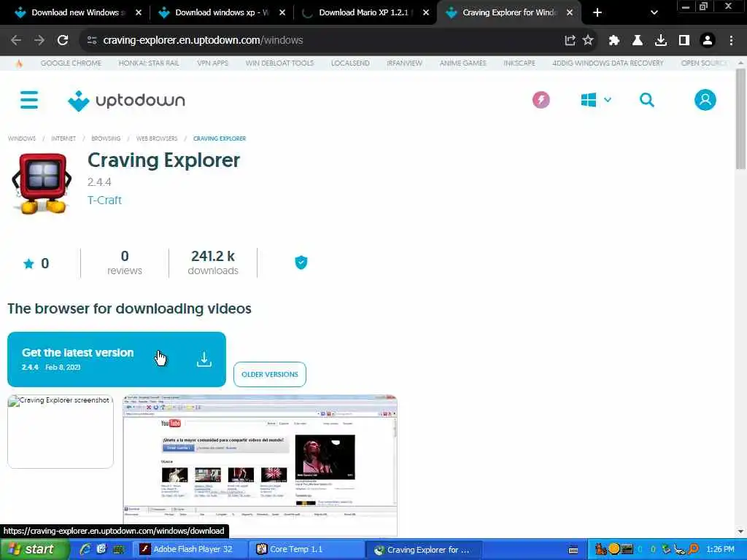The image size is (747, 560).
Task: Click the blue security shield badge
Action: (x=301, y=262)
